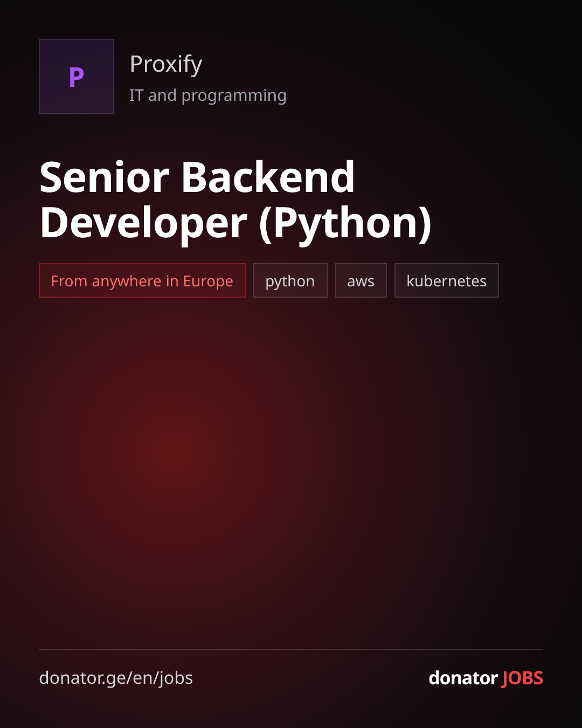Open the donator.ge/en/jobs link
582x728 pixels.
(116, 678)
